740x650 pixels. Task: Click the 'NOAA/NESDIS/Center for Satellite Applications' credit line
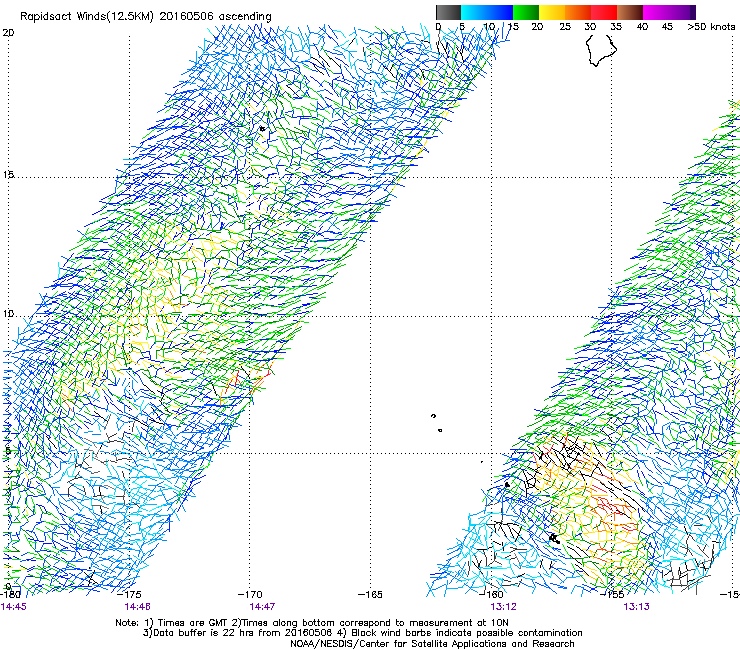click(432, 644)
